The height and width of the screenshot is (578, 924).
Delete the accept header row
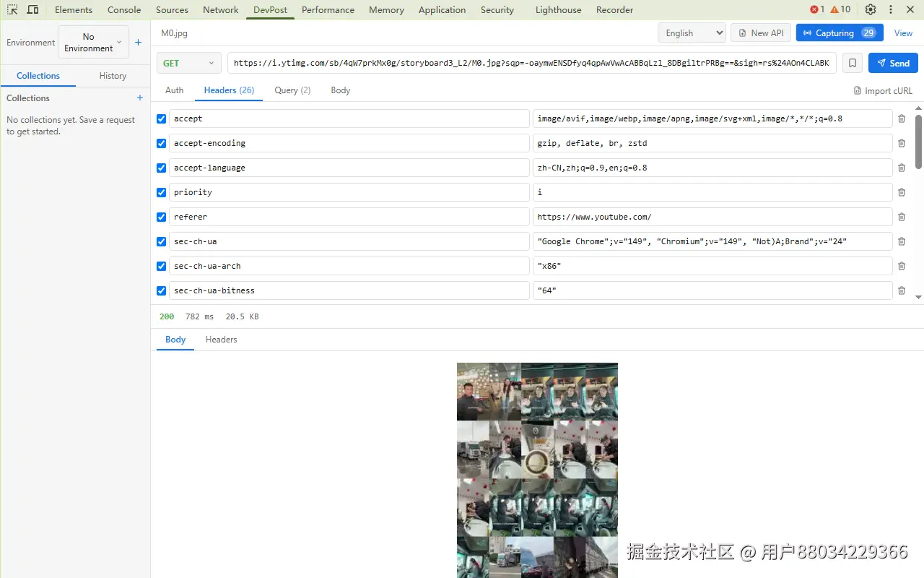click(x=902, y=118)
